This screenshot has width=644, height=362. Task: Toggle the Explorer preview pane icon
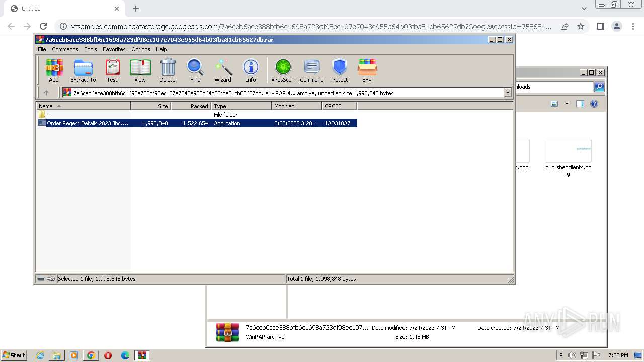click(x=580, y=104)
